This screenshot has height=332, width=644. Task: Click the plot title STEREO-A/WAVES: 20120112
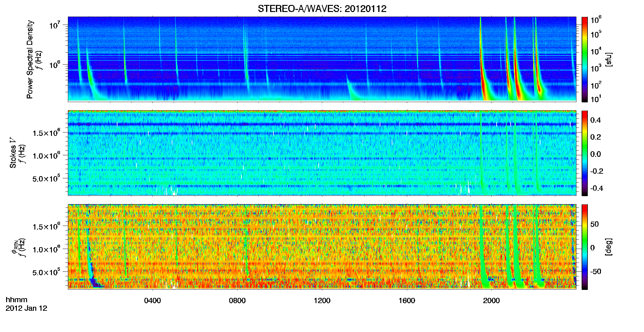(322, 9)
